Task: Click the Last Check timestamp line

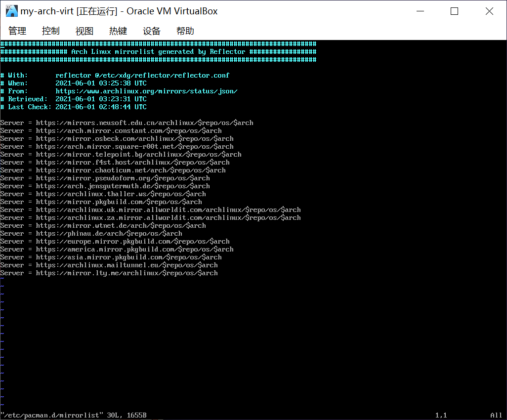Action: (x=73, y=107)
